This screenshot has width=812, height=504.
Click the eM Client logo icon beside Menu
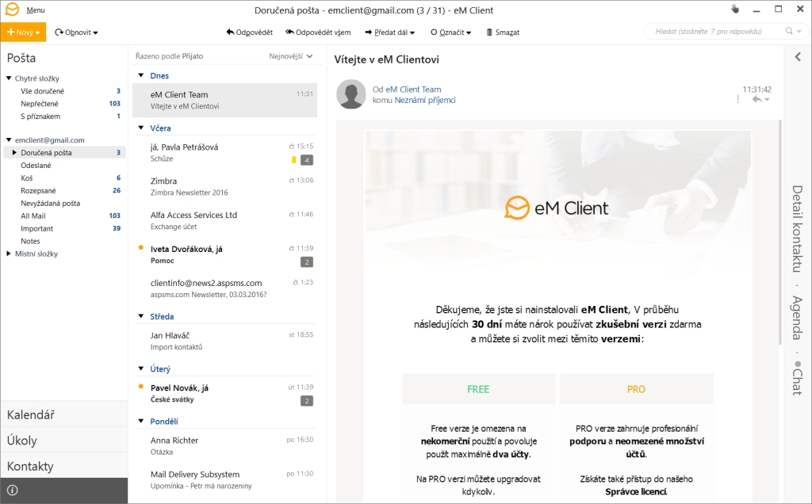(12, 10)
